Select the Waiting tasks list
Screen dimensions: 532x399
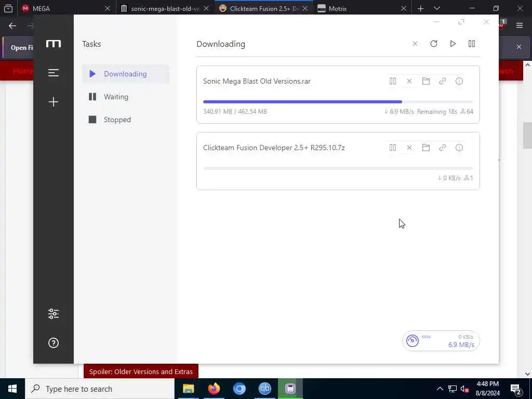[x=126, y=97]
